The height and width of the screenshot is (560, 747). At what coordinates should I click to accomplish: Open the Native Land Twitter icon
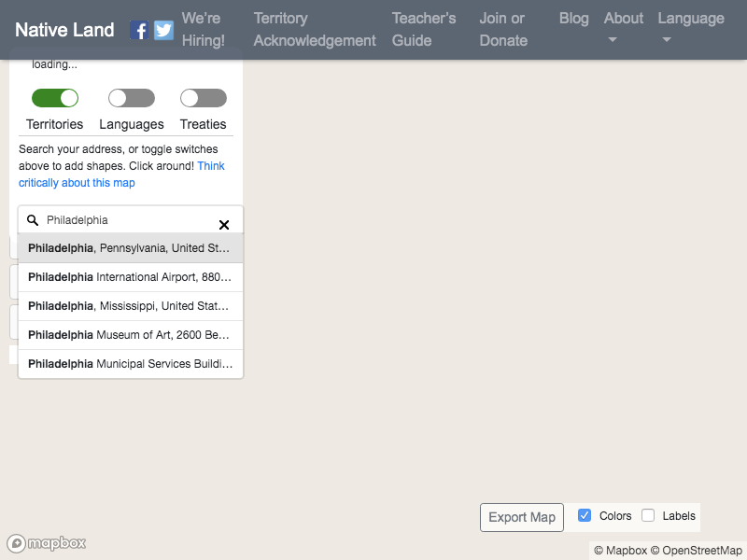[163, 30]
